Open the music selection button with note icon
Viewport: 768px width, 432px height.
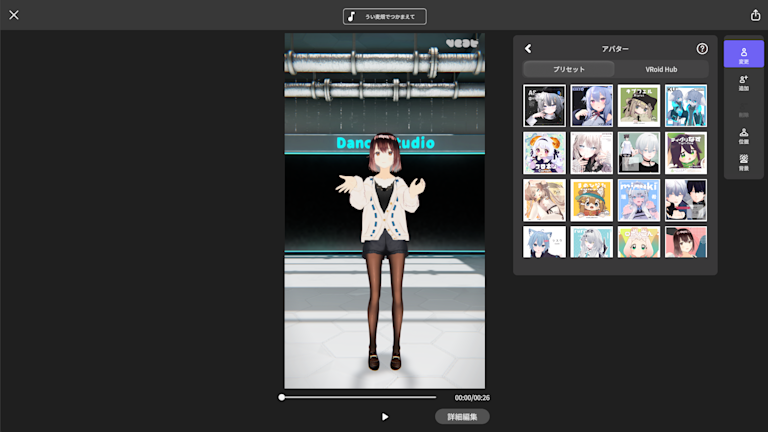pos(384,17)
